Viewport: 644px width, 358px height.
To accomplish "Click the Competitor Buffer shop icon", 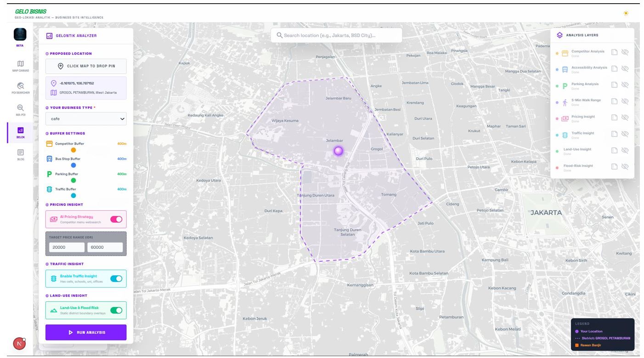I will (x=49, y=144).
